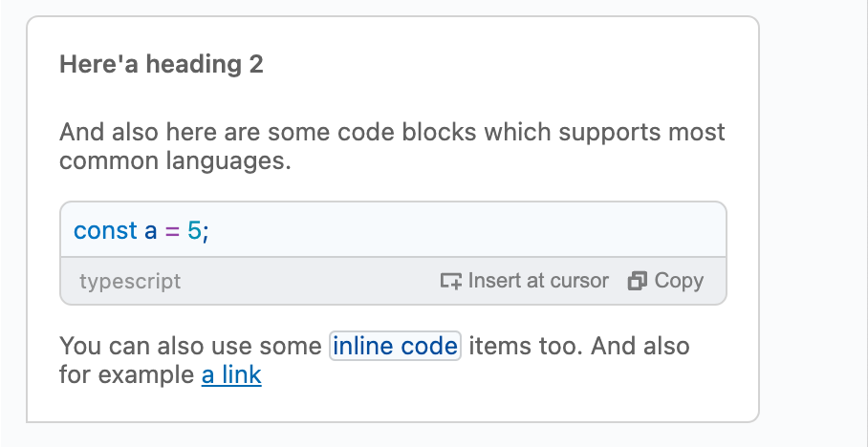Screen dimensions: 868x447
Task: Click the "inline code" highlighted item
Action: 395,347
